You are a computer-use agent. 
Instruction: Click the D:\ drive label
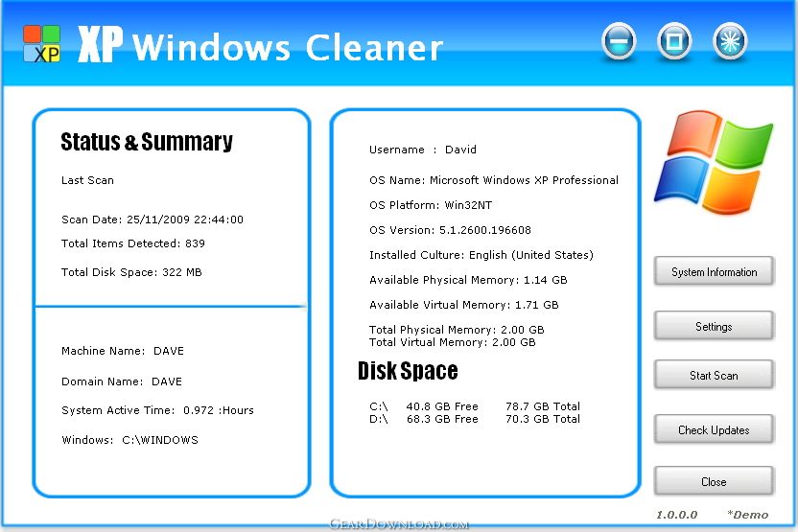[379, 419]
